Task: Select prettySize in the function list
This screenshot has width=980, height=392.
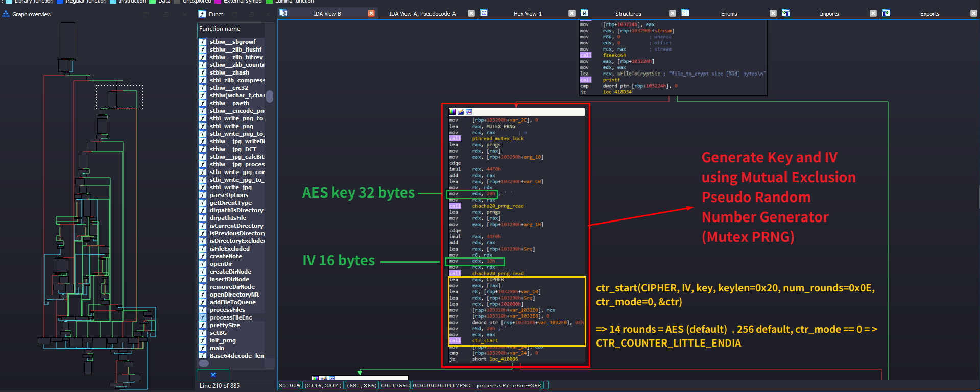Action: tap(231, 325)
